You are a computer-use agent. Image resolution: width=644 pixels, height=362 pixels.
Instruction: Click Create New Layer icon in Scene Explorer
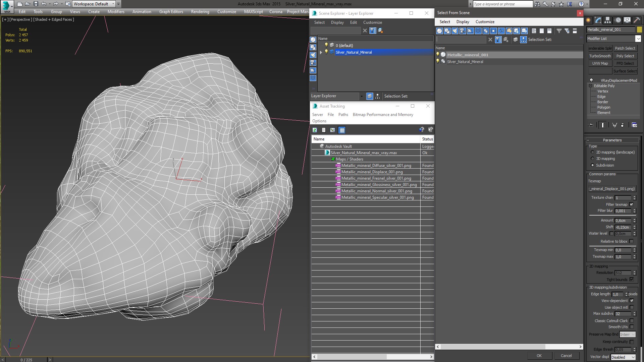coord(380,31)
